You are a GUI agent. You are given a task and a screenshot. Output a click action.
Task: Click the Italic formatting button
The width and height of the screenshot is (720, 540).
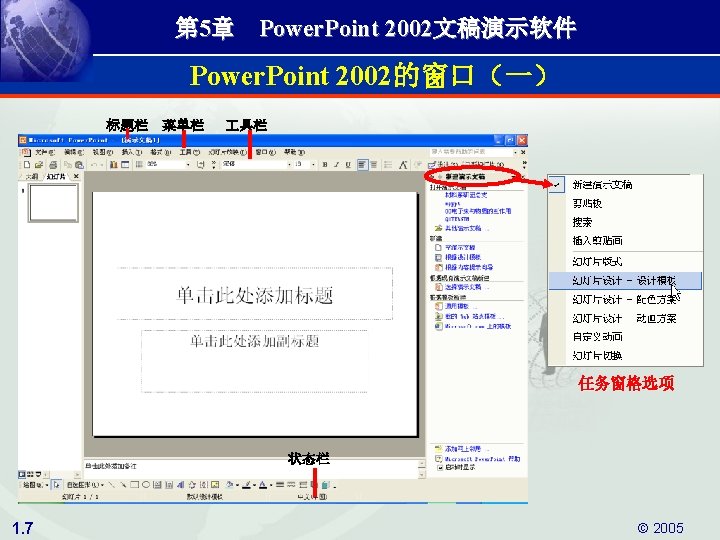337,164
